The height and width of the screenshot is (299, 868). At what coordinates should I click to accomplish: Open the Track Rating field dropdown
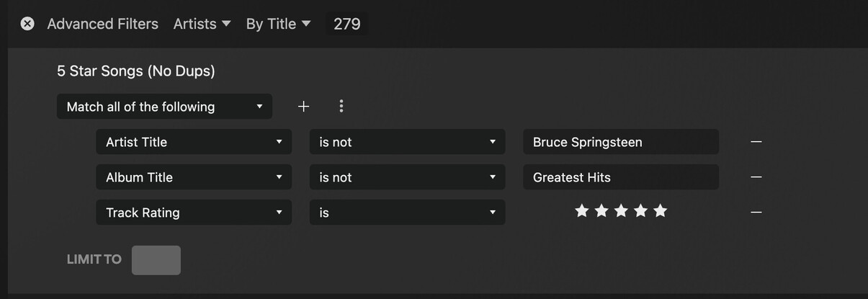[193, 213]
